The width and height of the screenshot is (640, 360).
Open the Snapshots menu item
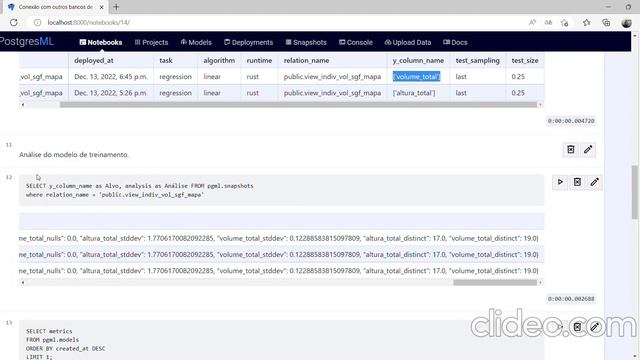(x=306, y=42)
